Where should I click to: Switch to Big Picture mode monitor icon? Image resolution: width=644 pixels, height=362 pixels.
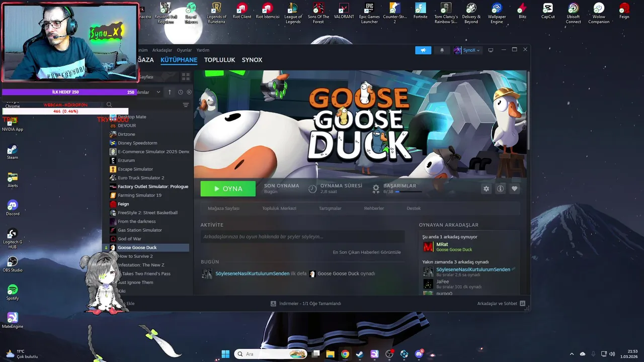point(491,50)
